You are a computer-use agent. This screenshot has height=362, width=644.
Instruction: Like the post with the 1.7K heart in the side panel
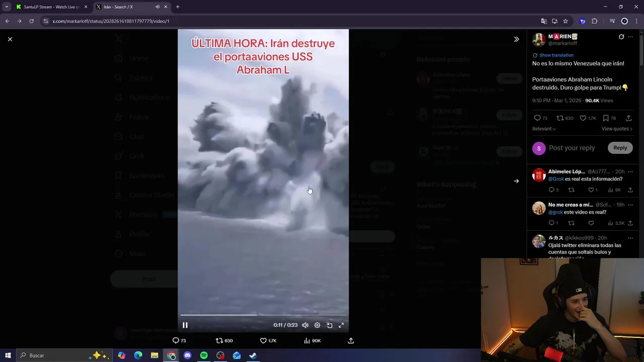(588, 118)
